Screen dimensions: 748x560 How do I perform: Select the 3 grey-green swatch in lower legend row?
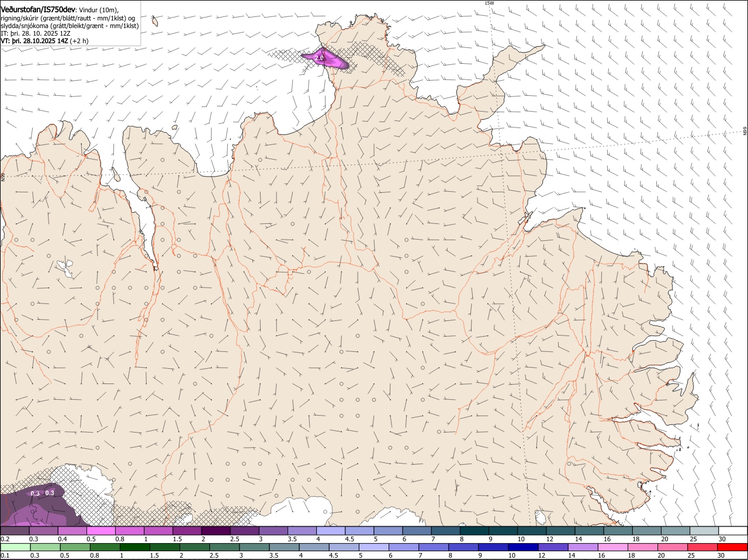254,548
